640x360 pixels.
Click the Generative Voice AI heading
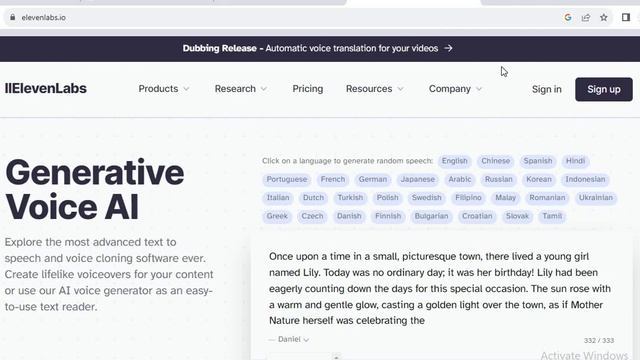pyautogui.click(x=95, y=189)
